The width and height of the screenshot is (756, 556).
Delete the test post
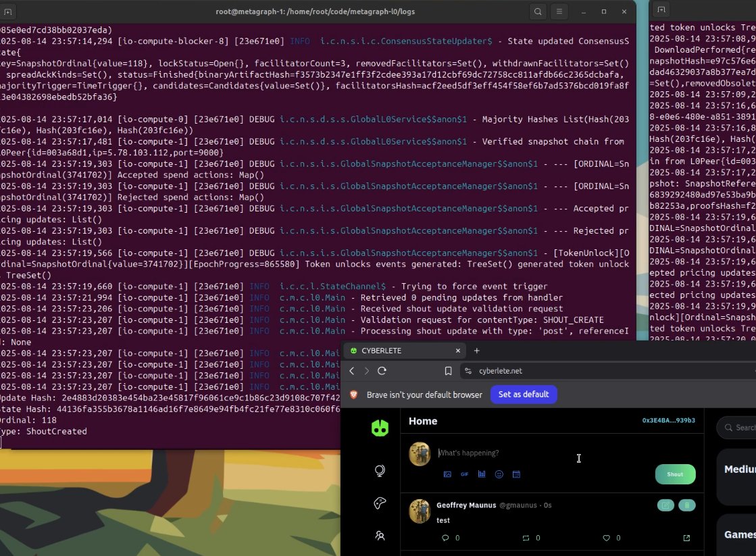(686, 505)
